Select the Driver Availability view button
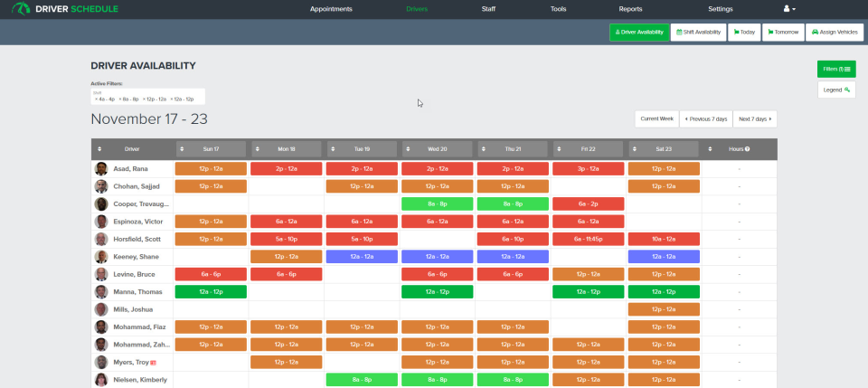This screenshot has width=868, height=388. tap(639, 32)
